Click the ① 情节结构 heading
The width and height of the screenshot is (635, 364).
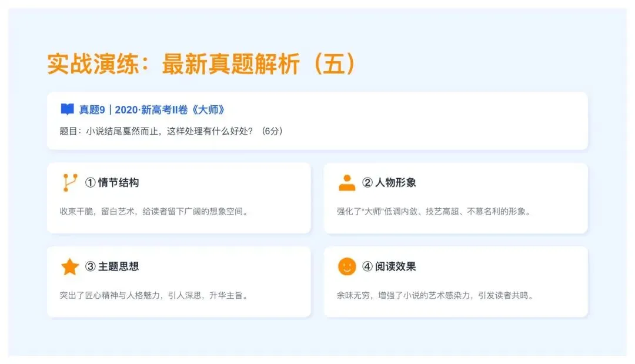[x=112, y=183]
